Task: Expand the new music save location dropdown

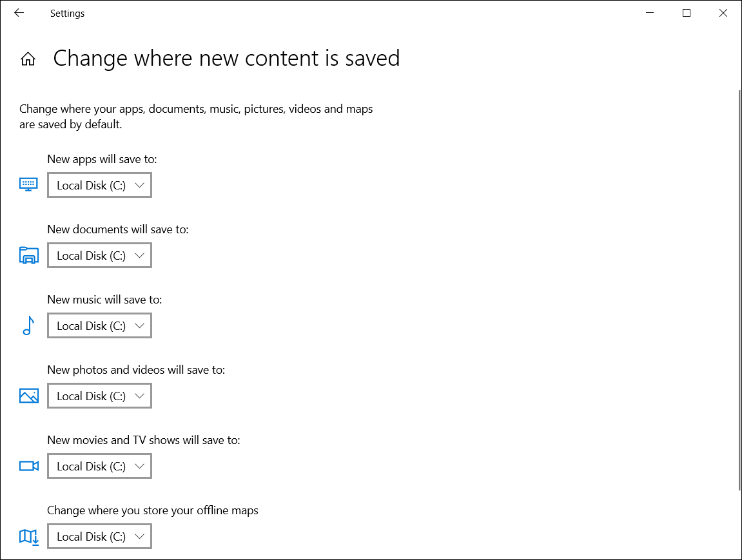Action: click(x=99, y=325)
